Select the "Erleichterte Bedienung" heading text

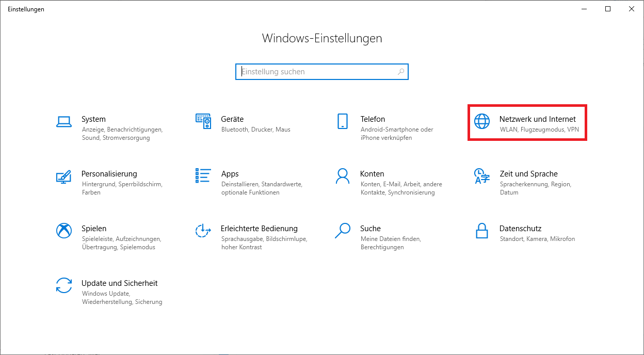click(x=259, y=229)
